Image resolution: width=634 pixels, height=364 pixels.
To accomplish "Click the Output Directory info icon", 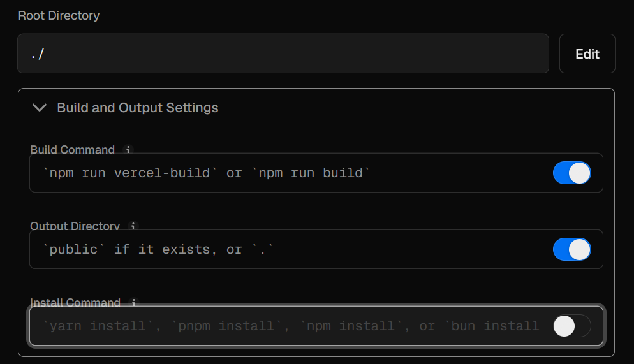I will (133, 226).
